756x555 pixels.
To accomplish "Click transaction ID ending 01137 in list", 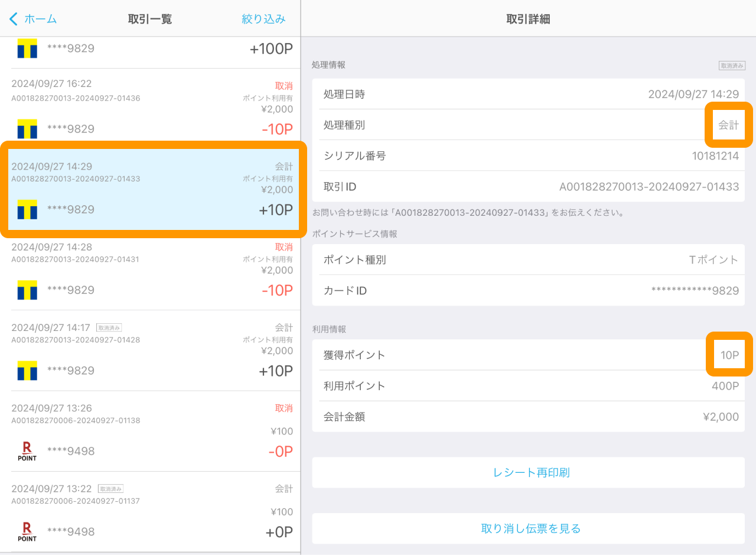I will point(76,501).
